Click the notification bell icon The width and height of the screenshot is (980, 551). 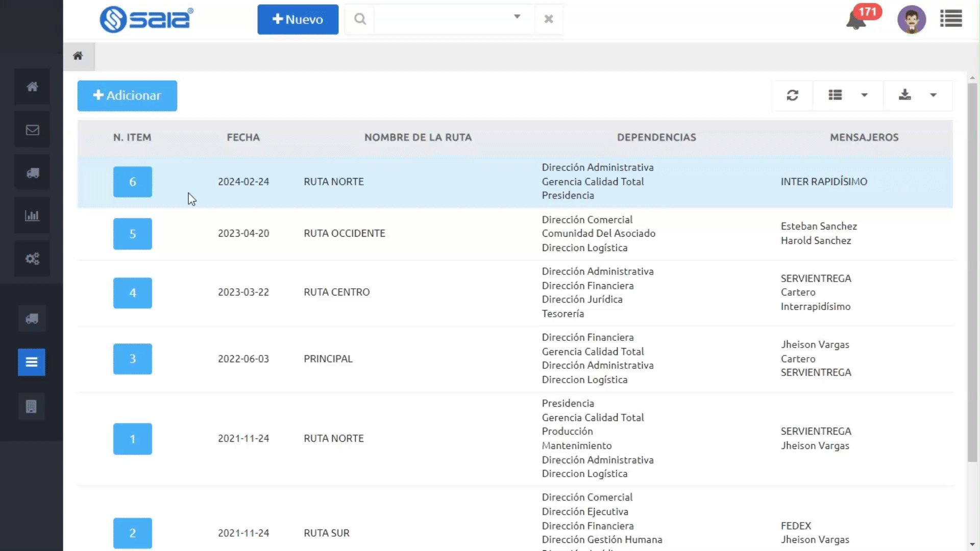856,20
